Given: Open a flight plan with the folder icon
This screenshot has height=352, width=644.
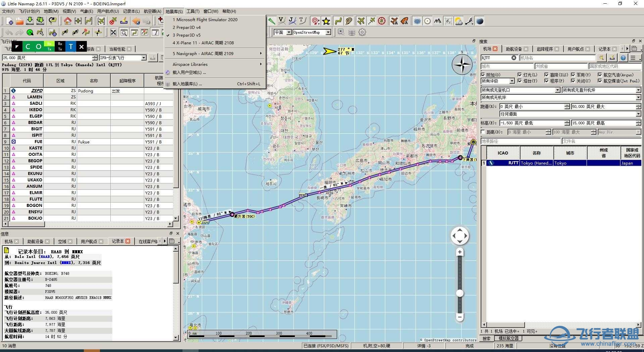Looking at the screenshot, I should 19,21.
